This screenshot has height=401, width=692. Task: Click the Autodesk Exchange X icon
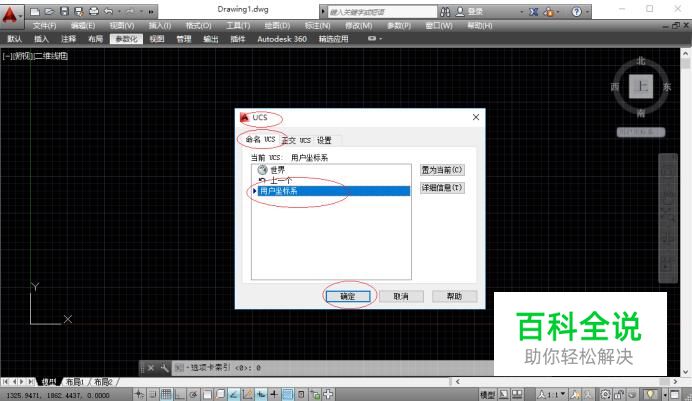pos(534,12)
